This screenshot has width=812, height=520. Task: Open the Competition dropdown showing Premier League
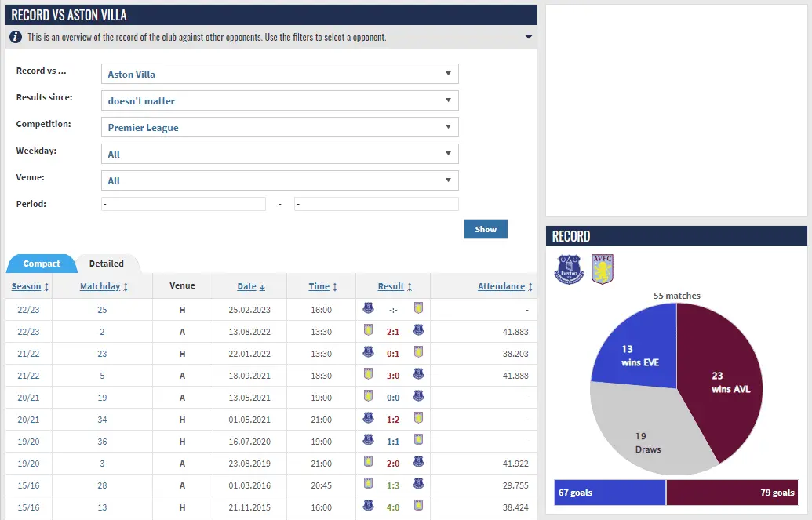[x=279, y=127]
